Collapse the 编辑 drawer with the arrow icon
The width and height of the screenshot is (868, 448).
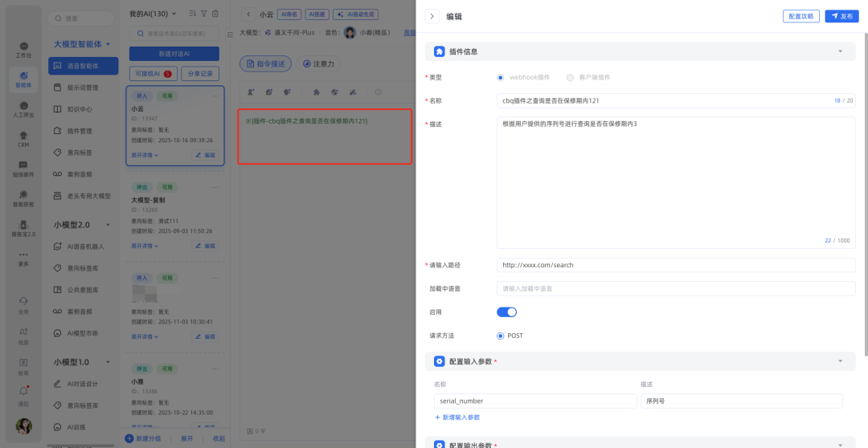pos(432,16)
